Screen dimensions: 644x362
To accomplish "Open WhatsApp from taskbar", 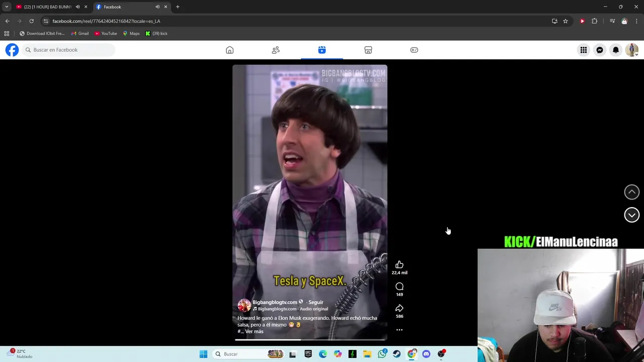I will [x=382, y=354].
